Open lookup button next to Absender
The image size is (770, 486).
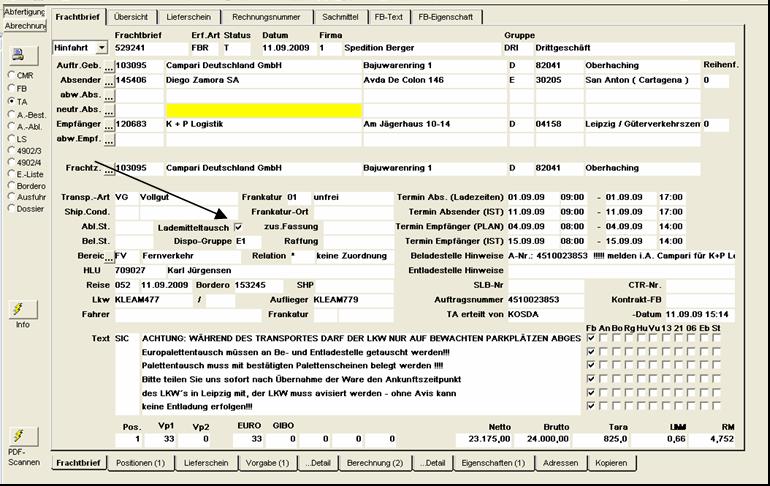(109, 81)
